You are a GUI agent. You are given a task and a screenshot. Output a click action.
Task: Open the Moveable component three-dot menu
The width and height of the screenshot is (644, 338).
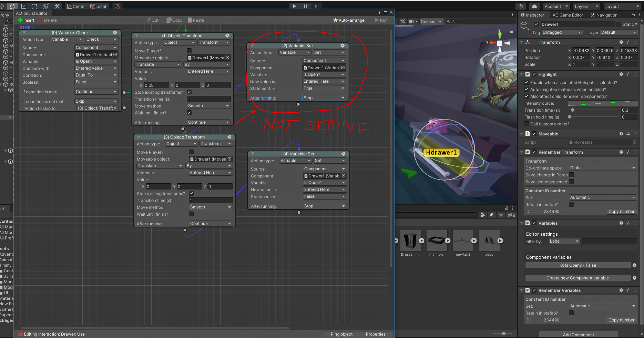(635, 134)
